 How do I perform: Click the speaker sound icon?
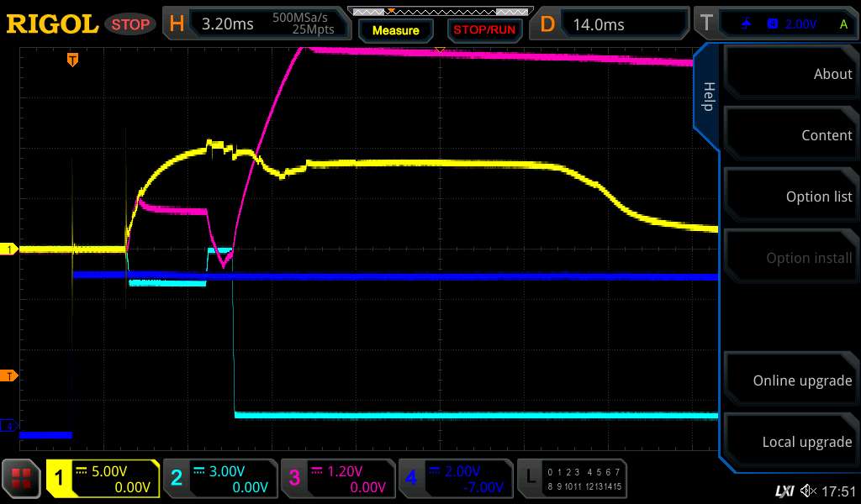tap(808, 491)
